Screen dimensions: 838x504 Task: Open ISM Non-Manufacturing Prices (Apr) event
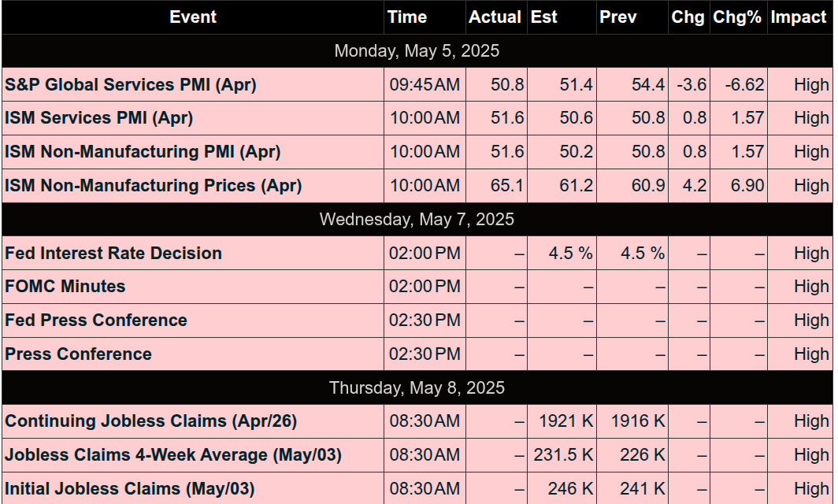[x=154, y=186]
